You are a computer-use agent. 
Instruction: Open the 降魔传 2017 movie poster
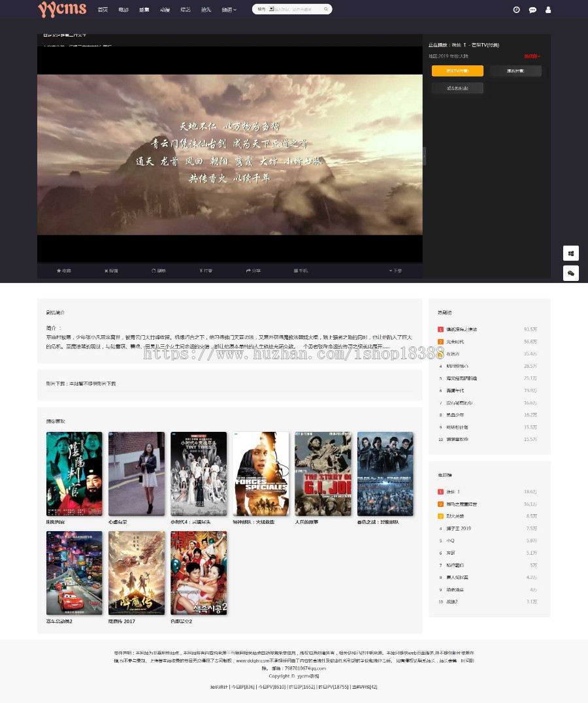[137, 573]
